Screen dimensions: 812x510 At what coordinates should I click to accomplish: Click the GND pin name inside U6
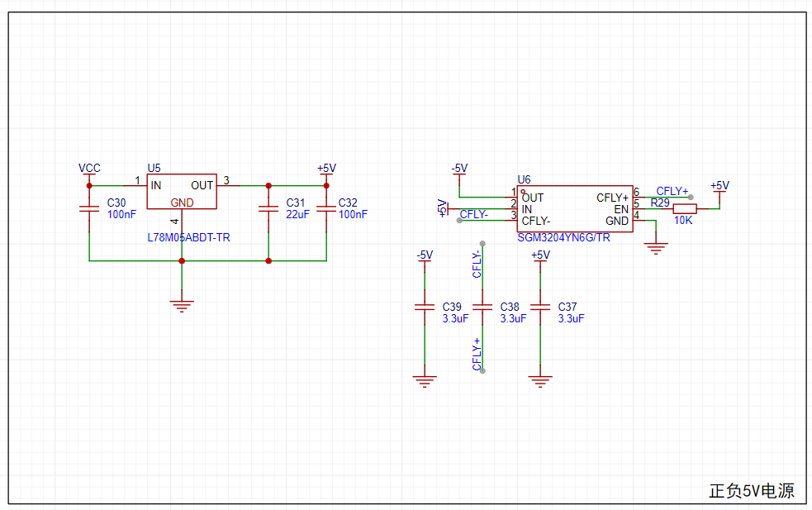(617, 221)
